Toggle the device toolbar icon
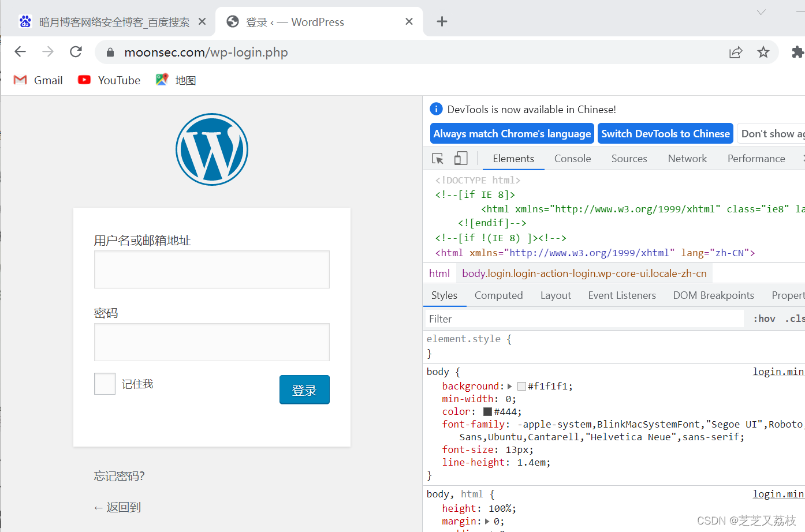The width and height of the screenshot is (805, 532). pos(460,158)
